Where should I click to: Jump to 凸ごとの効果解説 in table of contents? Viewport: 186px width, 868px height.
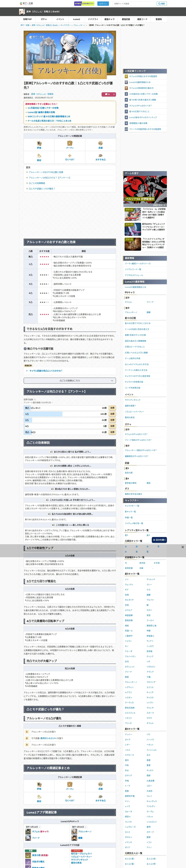37,183
